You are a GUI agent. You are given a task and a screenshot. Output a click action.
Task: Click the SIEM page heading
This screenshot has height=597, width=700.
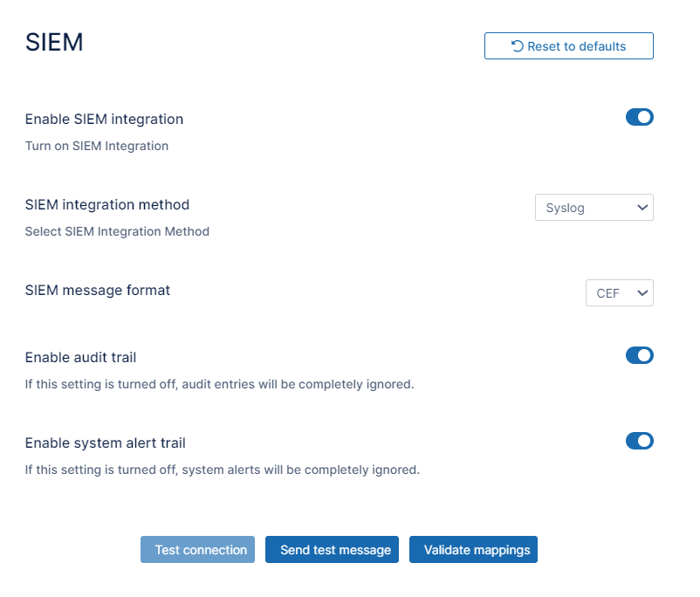tap(54, 43)
